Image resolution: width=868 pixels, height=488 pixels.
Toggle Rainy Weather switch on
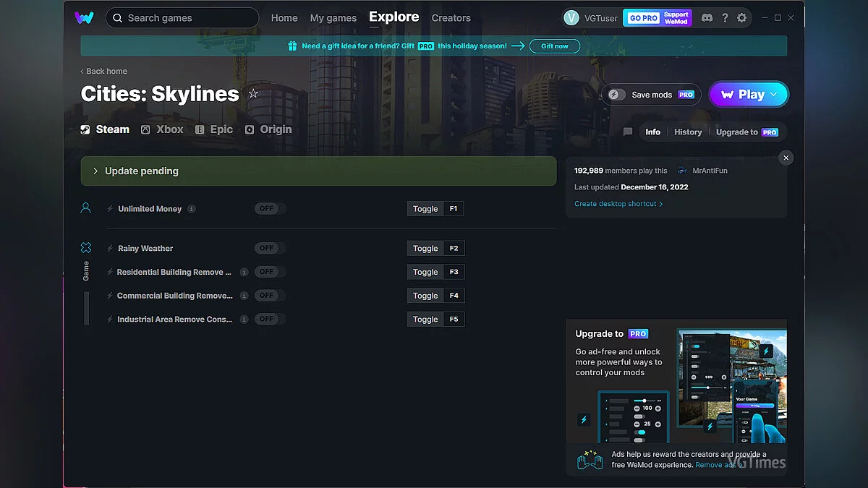pos(270,249)
